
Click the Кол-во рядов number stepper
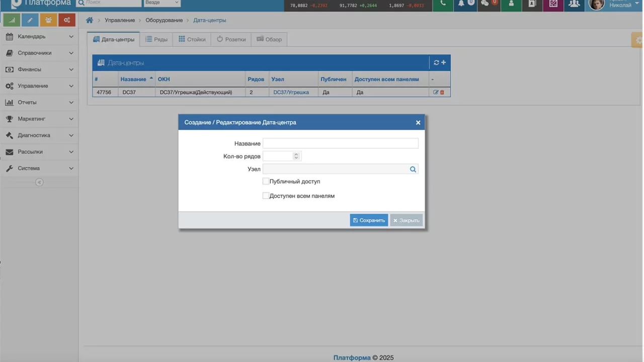coord(296,156)
